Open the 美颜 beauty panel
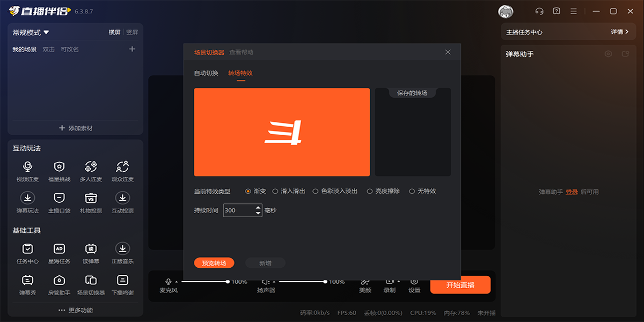Viewport: 644px width, 322px height. pyautogui.click(x=365, y=284)
